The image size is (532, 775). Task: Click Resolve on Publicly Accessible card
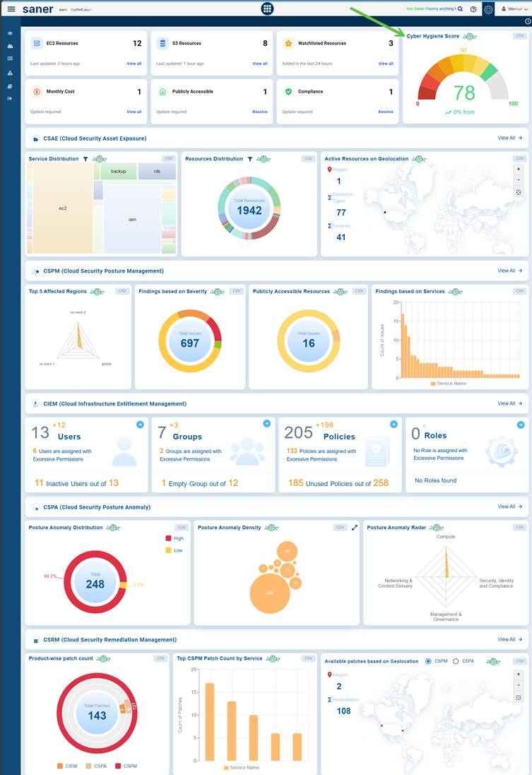pyautogui.click(x=260, y=112)
